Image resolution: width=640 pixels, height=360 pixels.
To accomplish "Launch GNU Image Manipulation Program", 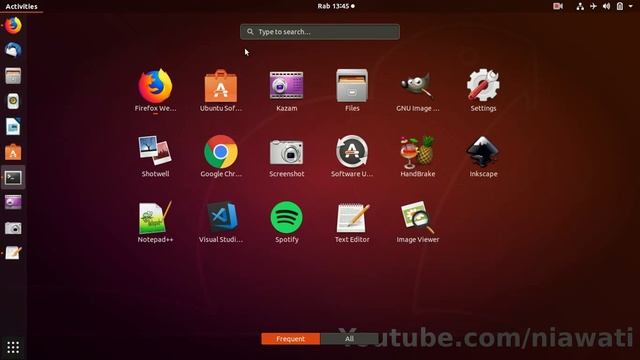I will pos(418,90).
